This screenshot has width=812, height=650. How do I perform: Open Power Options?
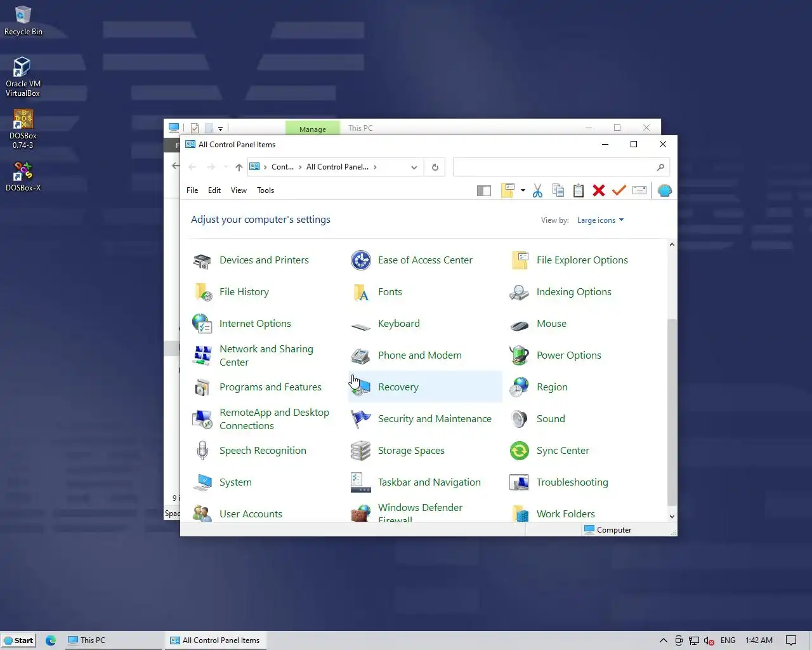tap(555, 355)
